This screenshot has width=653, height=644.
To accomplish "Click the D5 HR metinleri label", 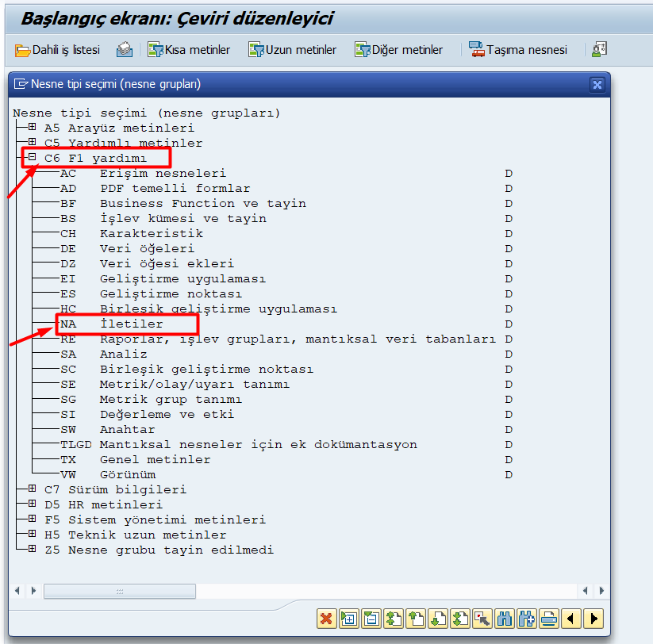I will (x=103, y=505).
